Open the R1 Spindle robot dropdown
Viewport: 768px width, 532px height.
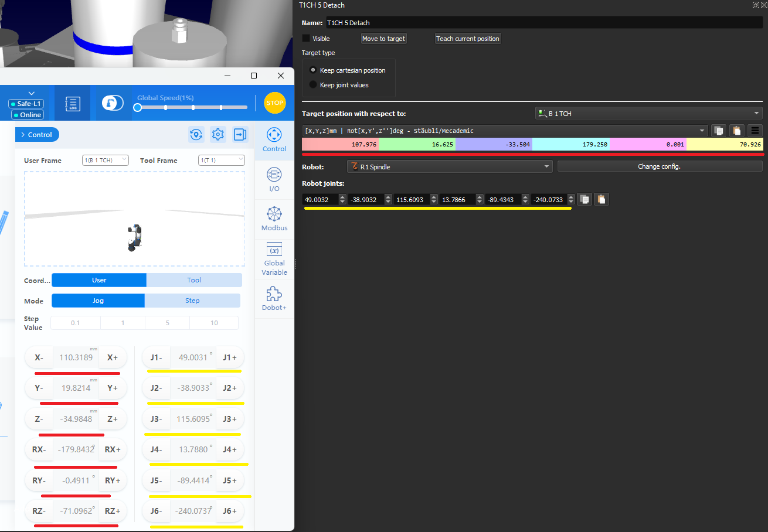[449, 167]
